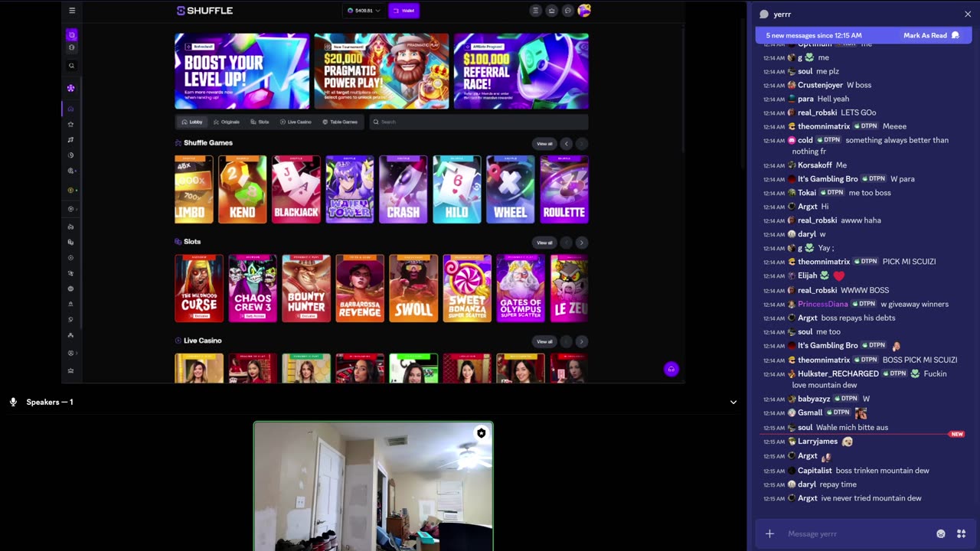Open the chat bubble icon in header

(568, 11)
